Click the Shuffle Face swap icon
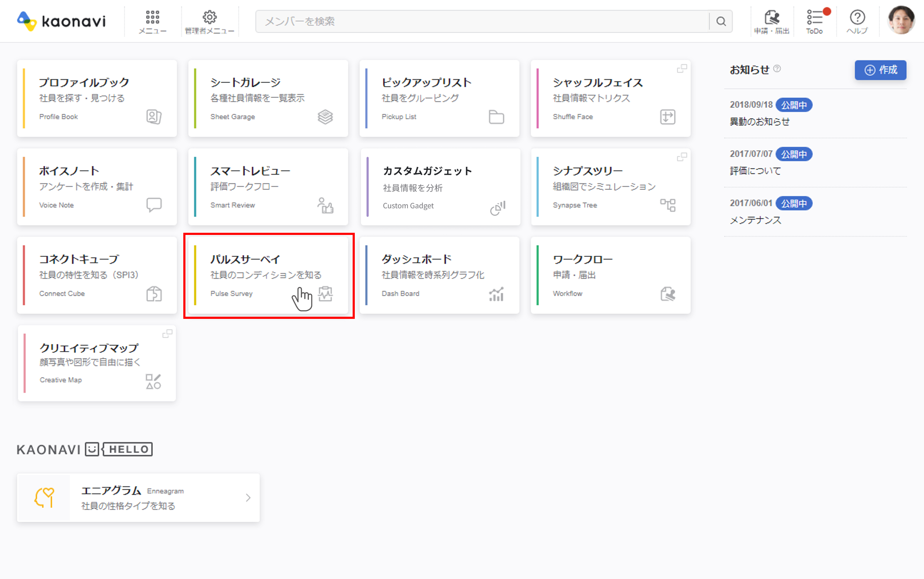Viewport: 924px width, 579px height. (x=667, y=117)
